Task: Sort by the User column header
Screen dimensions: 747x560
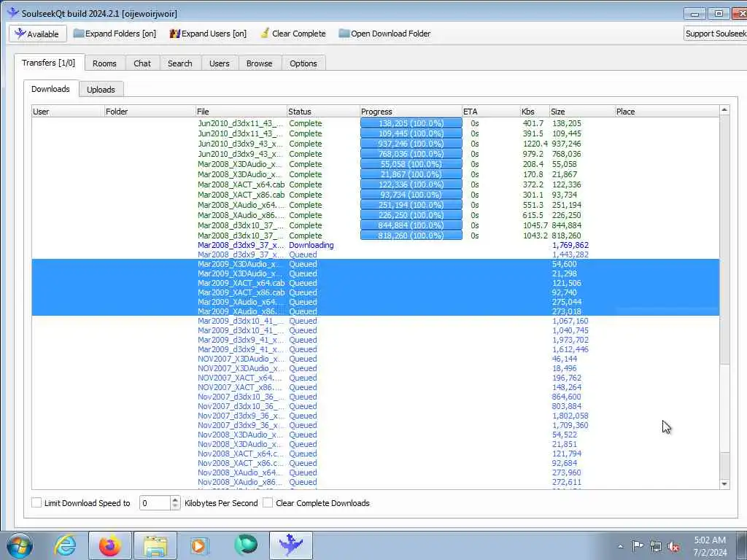Action: click(x=68, y=112)
